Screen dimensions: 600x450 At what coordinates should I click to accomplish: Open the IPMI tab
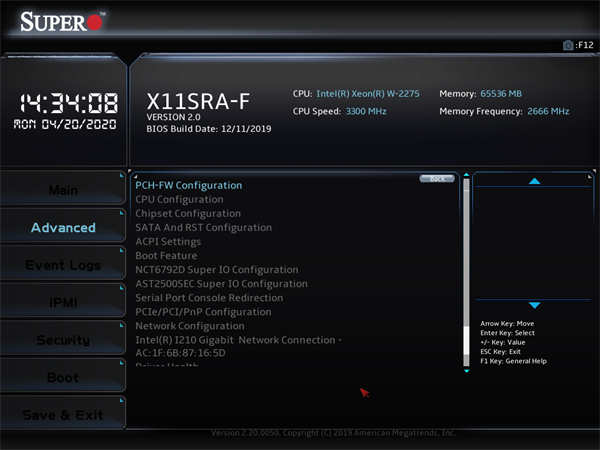[x=63, y=302]
